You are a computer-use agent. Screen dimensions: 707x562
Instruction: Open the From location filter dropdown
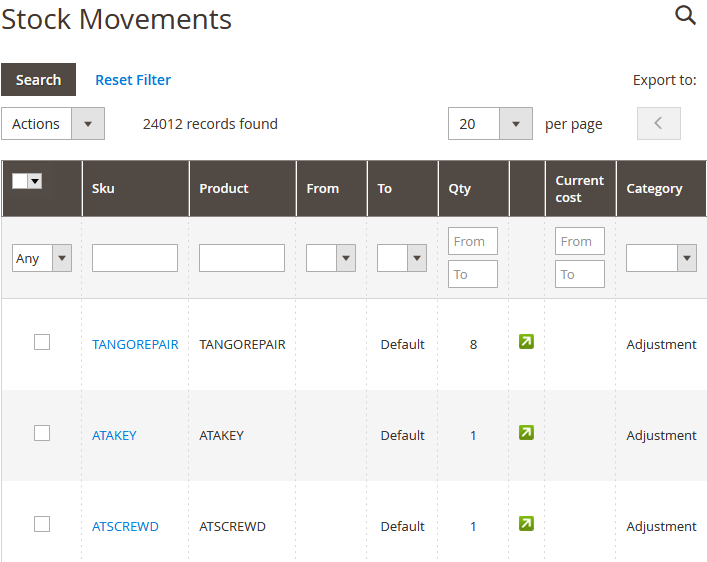tap(331, 258)
